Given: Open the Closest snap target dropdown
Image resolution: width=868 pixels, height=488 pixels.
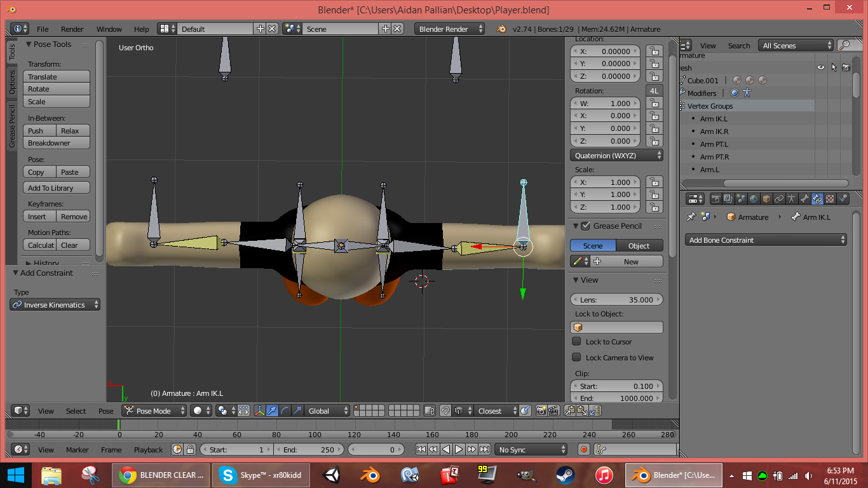Looking at the screenshot, I should (x=496, y=410).
